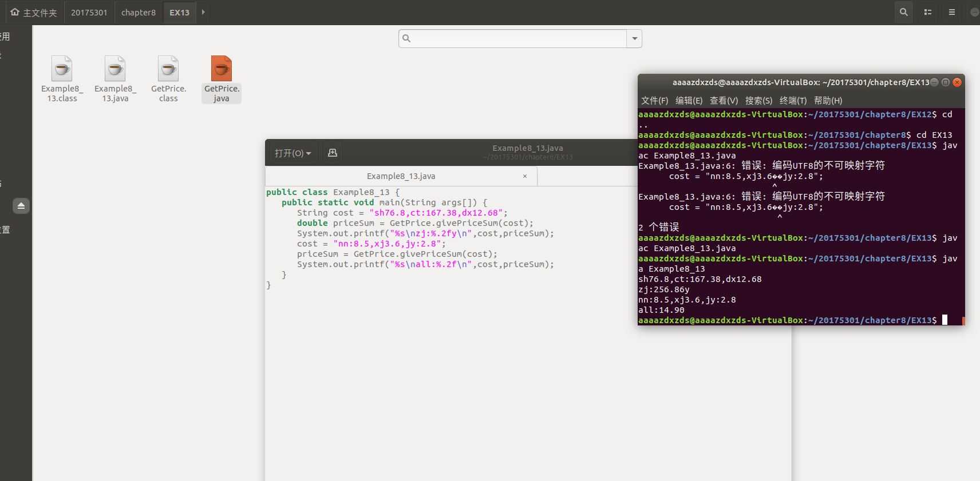Select the Example8_13.java file icon
The height and width of the screenshot is (481, 980).
point(115,69)
